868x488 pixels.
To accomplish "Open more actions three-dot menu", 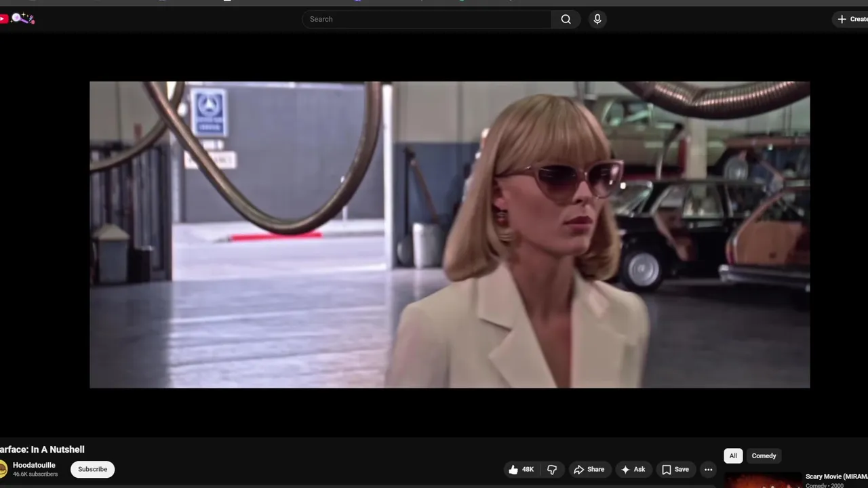I will click(x=708, y=469).
